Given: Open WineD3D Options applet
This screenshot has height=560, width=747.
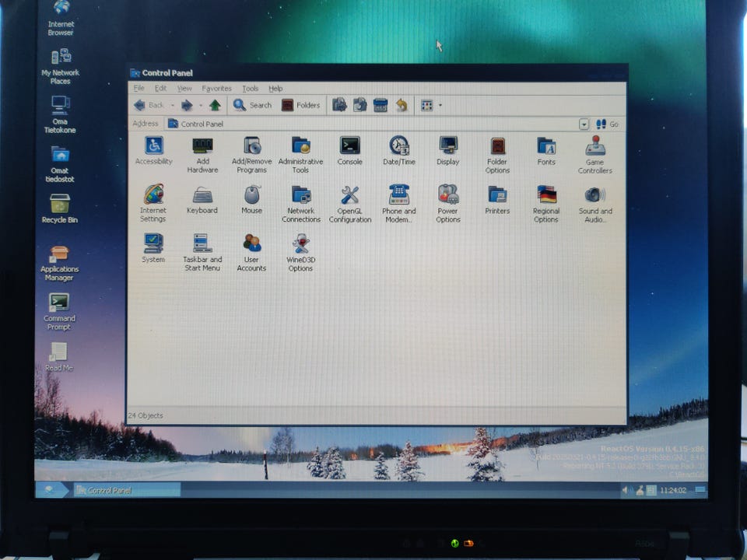Looking at the screenshot, I should tap(300, 243).
